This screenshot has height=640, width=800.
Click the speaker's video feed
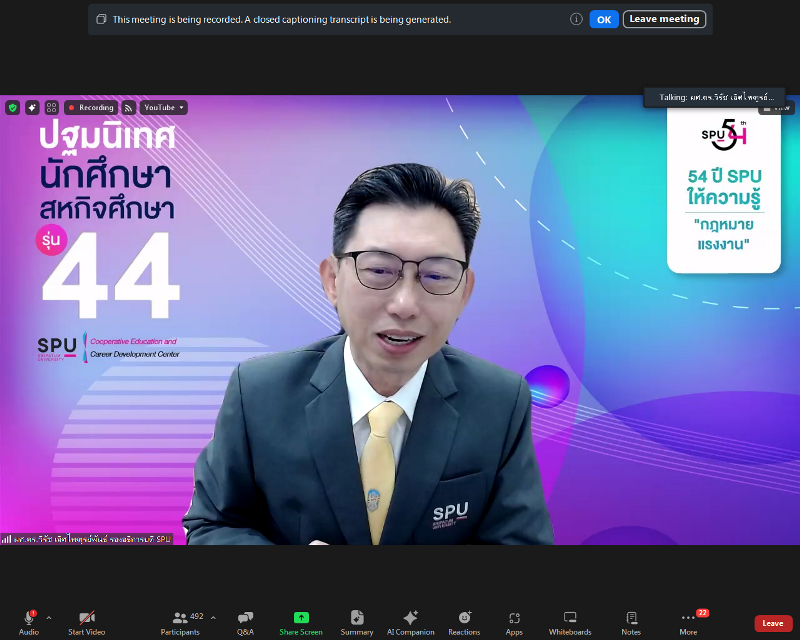[400, 320]
